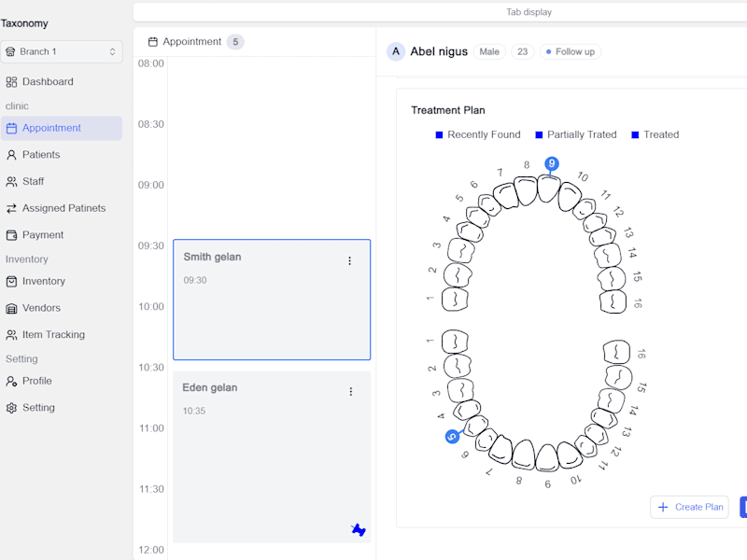
Task: Click upper tooth number 8 label
Action: pyautogui.click(x=527, y=165)
